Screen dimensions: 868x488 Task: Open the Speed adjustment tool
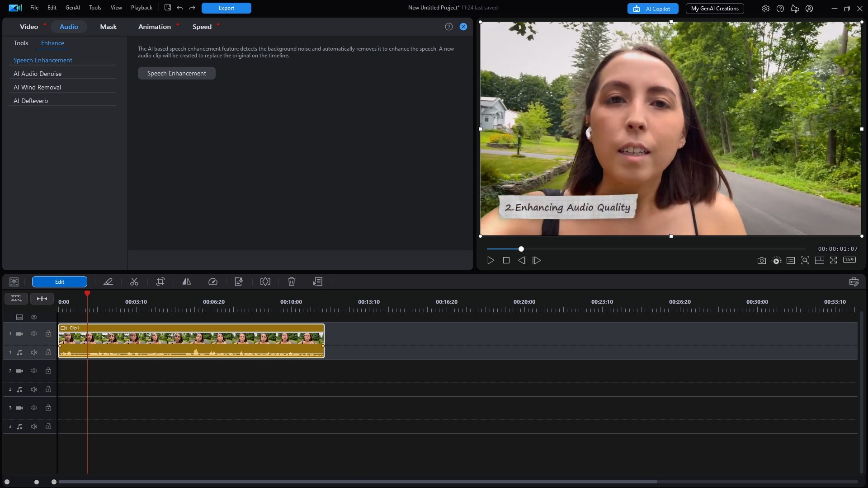(213, 282)
